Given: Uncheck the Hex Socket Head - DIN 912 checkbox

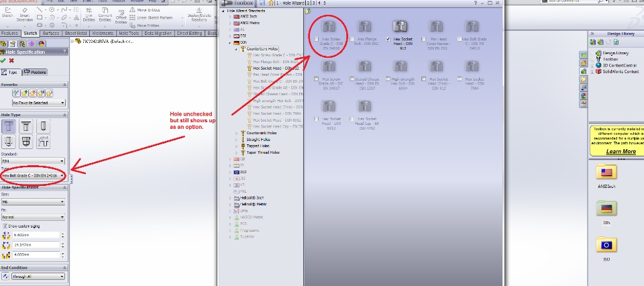Looking at the screenshot, I should pos(388,39).
